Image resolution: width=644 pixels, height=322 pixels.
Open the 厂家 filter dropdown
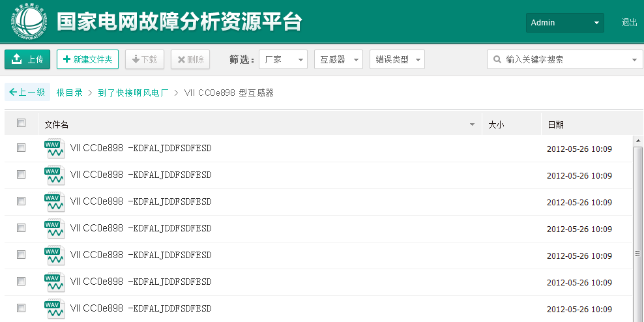(283, 59)
